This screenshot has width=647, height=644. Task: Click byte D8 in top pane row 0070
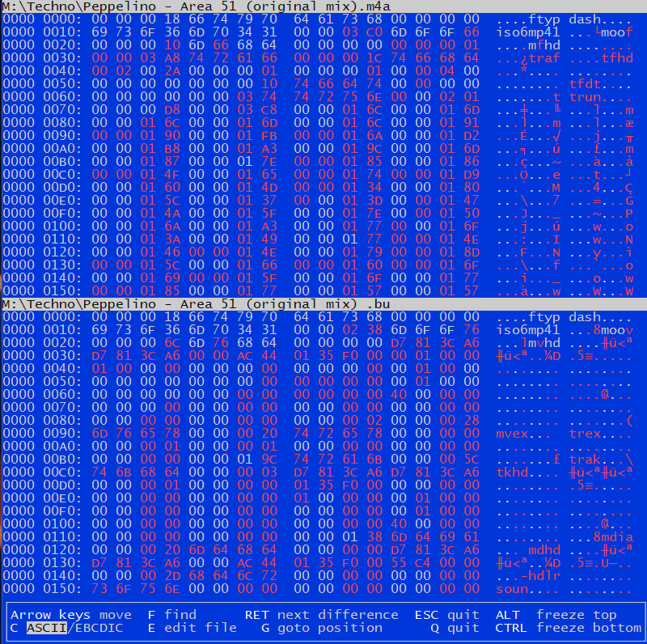172,109
